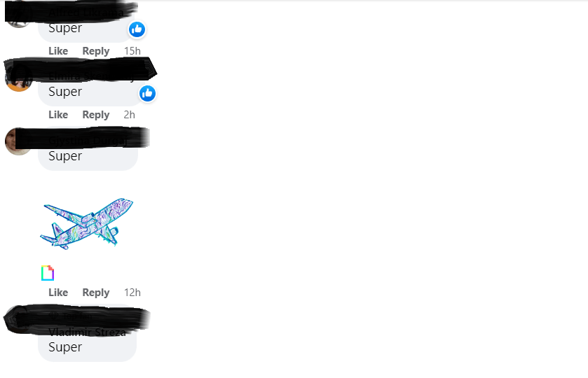Reply to the comment posted 15h ago
The height and width of the screenshot is (378, 588).
click(x=95, y=51)
